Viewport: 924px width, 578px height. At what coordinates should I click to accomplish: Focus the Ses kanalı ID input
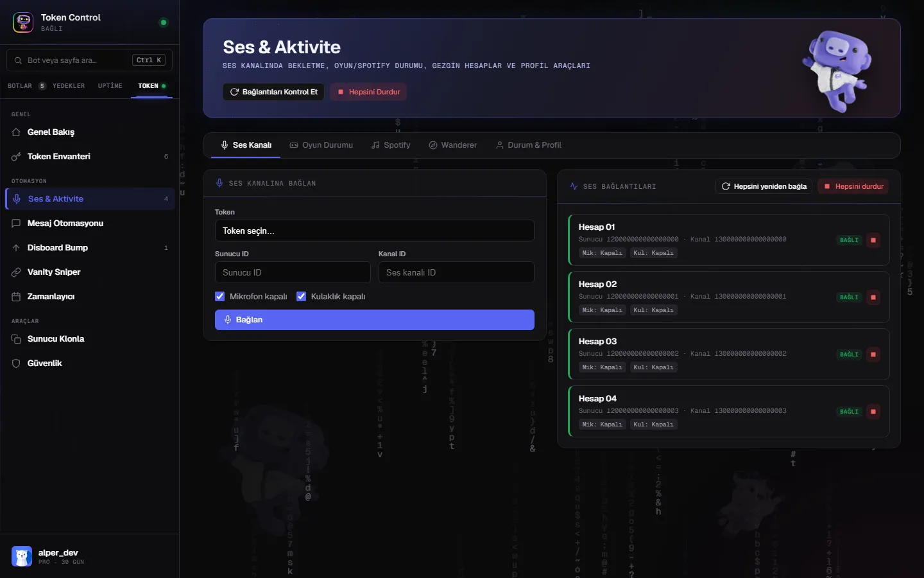tap(456, 272)
